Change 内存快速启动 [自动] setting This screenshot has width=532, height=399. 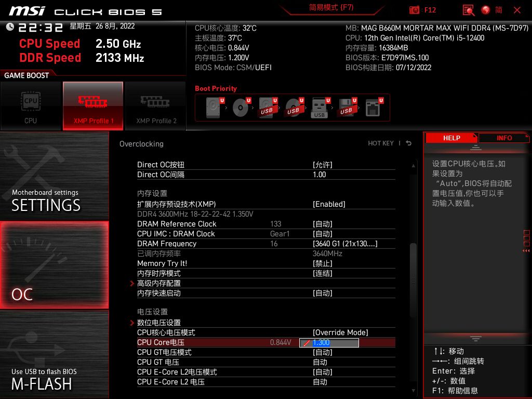(322, 293)
